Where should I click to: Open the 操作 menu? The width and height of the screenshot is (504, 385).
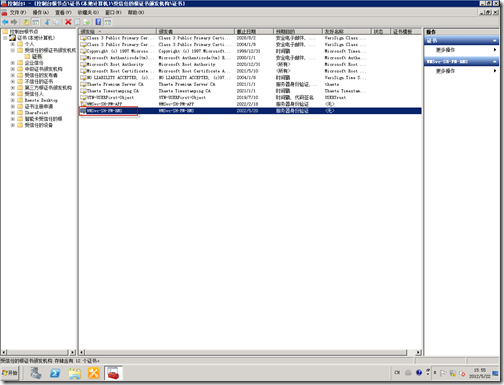pyautogui.click(x=40, y=12)
